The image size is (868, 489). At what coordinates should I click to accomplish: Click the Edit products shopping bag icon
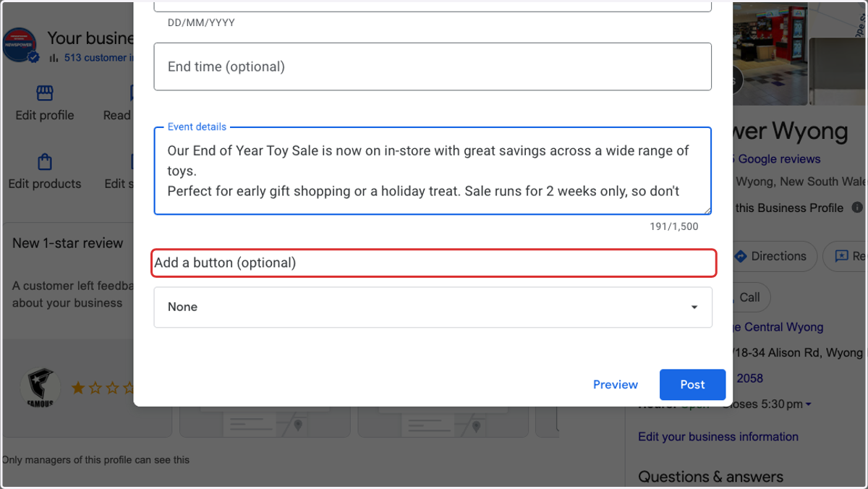[45, 161]
